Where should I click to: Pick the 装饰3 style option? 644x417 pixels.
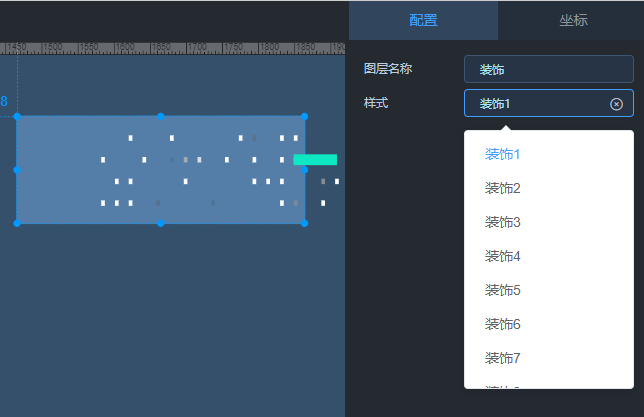[x=503, y=222]
